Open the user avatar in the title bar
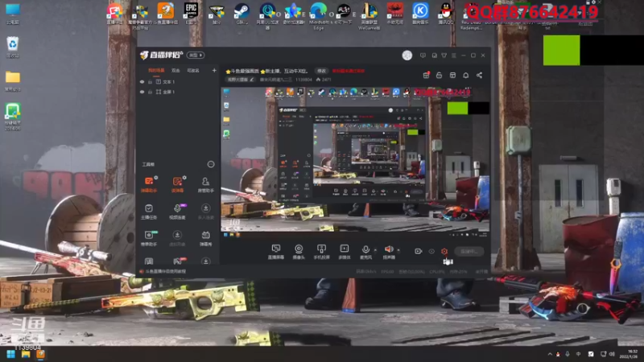 pyautogui.click(x=407, y=56)
